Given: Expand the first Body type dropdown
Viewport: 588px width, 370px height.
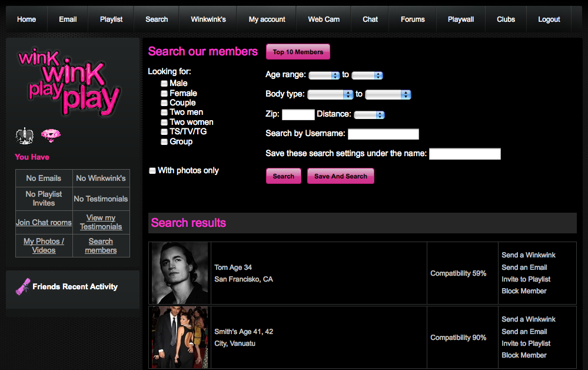Looking at the screenshot, I should coord(330,94).
